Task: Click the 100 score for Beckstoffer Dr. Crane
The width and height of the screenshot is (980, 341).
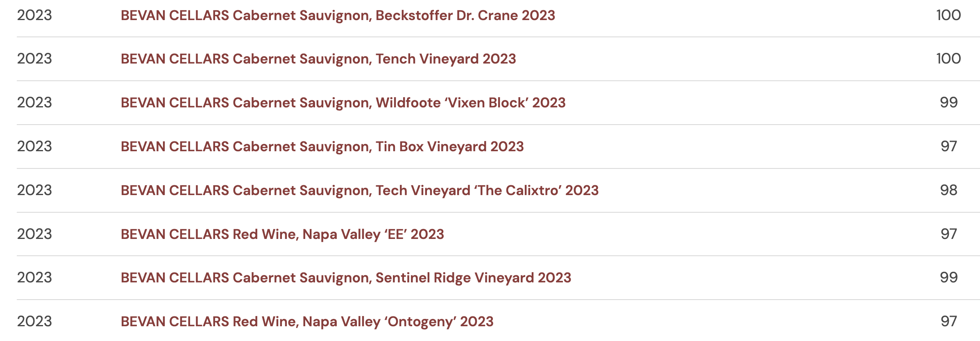Action: point(948,16)
